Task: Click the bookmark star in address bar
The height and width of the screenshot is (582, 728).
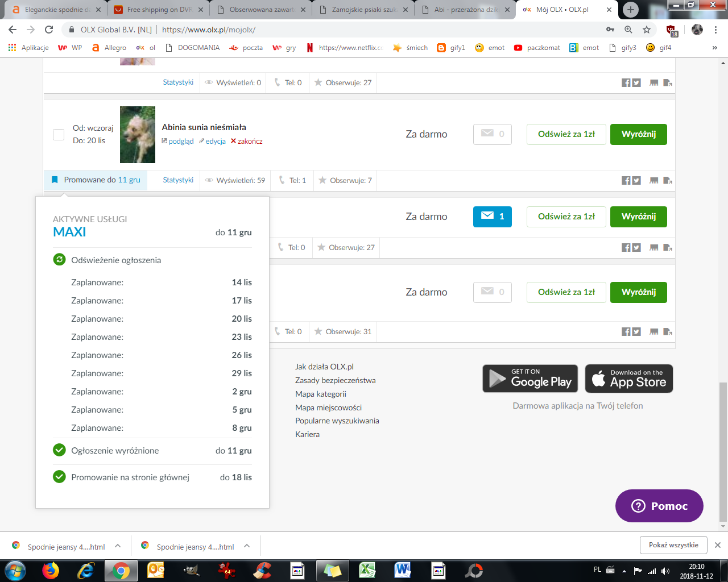Action: pyautogui.click(x=646, y=30)
